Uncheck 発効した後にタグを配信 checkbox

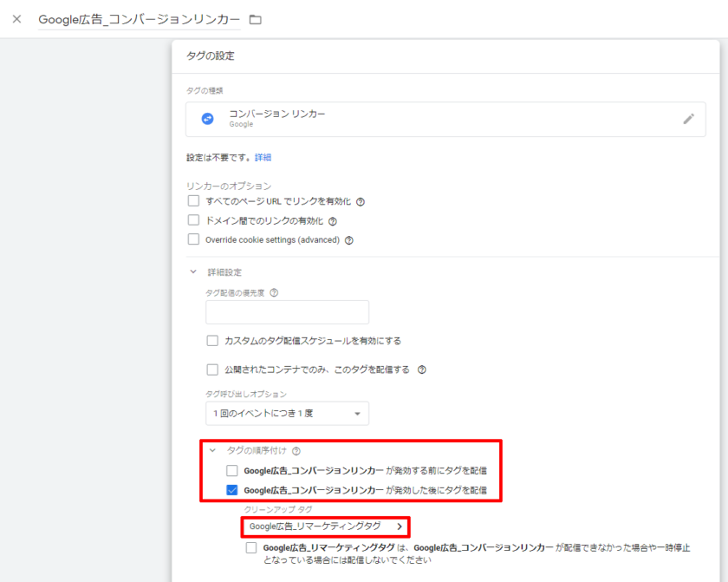click(231, 490)
